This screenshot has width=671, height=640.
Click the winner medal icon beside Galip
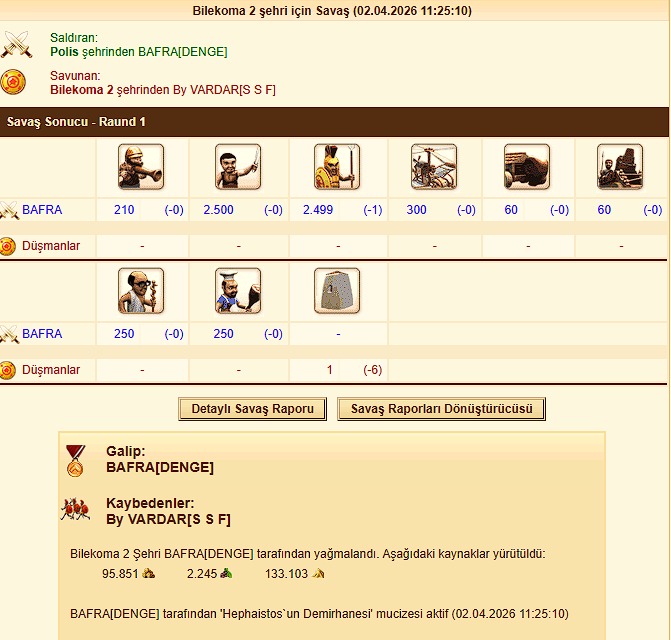coord(75,461)
